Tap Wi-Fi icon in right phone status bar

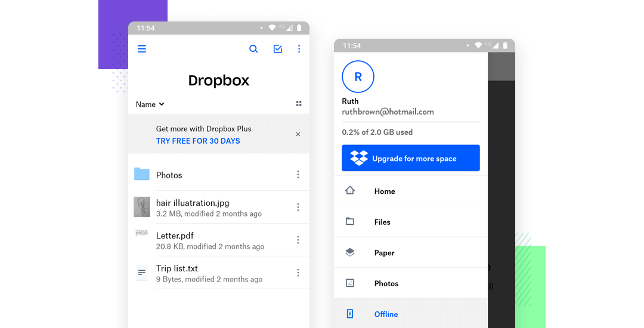point(478,45)
